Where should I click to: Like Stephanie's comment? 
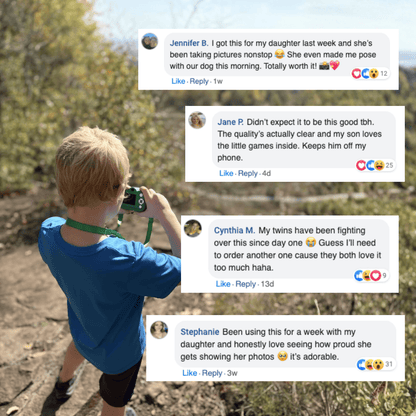coord(190,373)
